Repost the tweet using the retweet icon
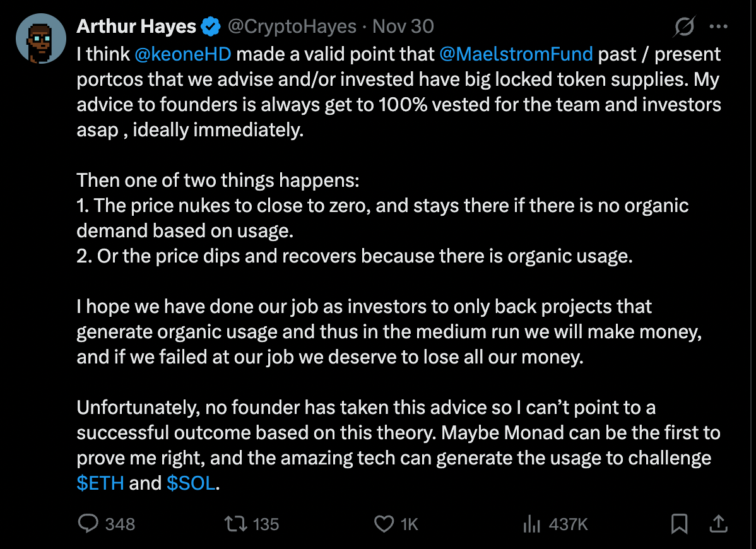756x549 pixels. [x=236, y=523]
